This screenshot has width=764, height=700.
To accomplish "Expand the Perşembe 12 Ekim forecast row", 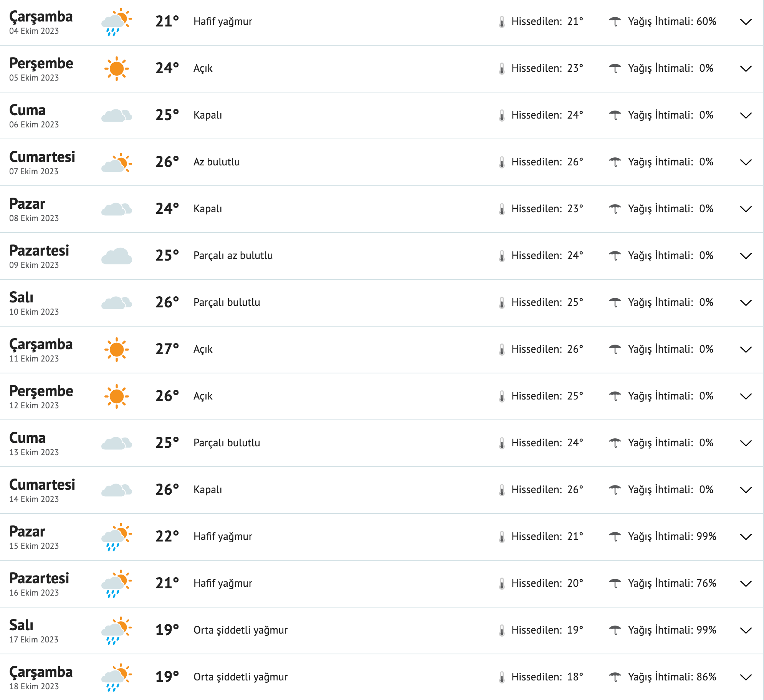I will [745, 396].
